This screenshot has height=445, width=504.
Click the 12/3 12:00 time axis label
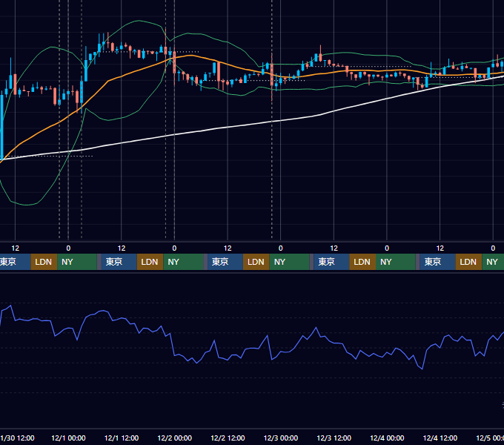334,438
